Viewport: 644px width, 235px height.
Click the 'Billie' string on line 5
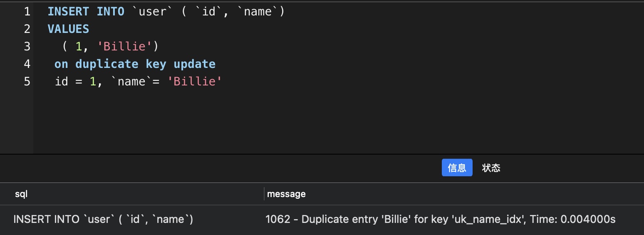click(194, 81)
